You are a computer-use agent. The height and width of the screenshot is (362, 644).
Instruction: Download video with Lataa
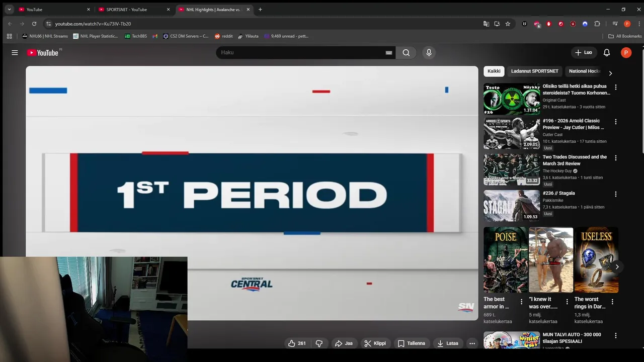[x=447, y=343]
